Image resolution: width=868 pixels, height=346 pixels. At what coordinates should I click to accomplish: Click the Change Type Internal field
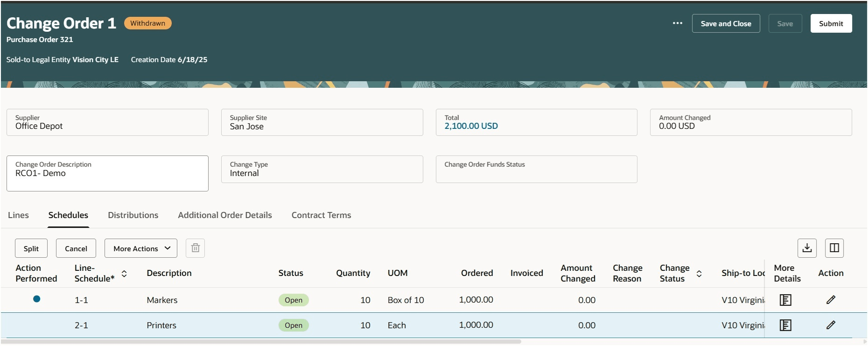click(322, 169)
